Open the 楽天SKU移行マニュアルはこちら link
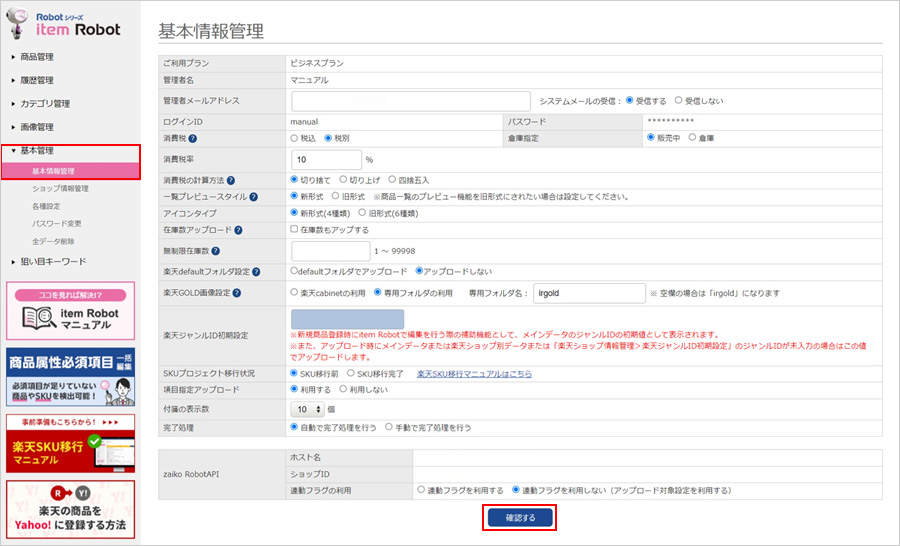The image size is (900, 546). [474, 373]
